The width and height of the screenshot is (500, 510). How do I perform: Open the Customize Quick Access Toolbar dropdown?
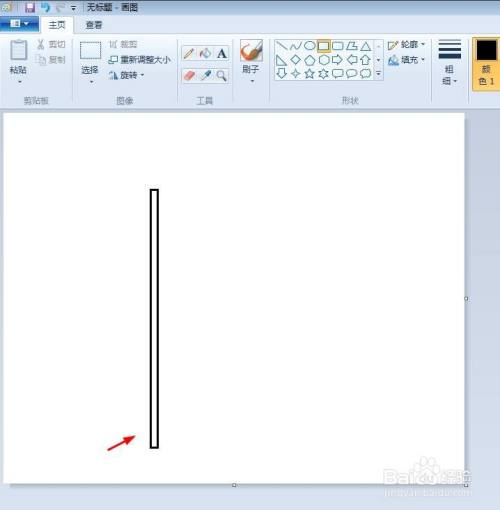click(x=73, y=8)
